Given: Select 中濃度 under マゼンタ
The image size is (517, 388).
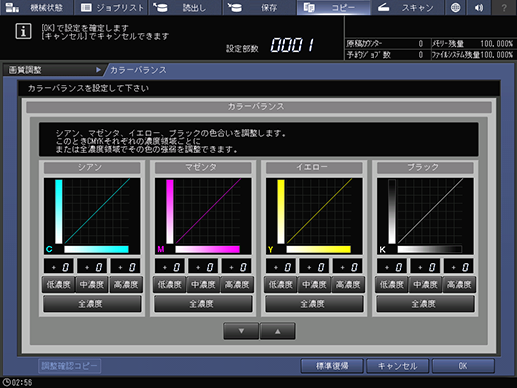Looking at the screenshot, I should pyautogui.click(x=203, y=285).
